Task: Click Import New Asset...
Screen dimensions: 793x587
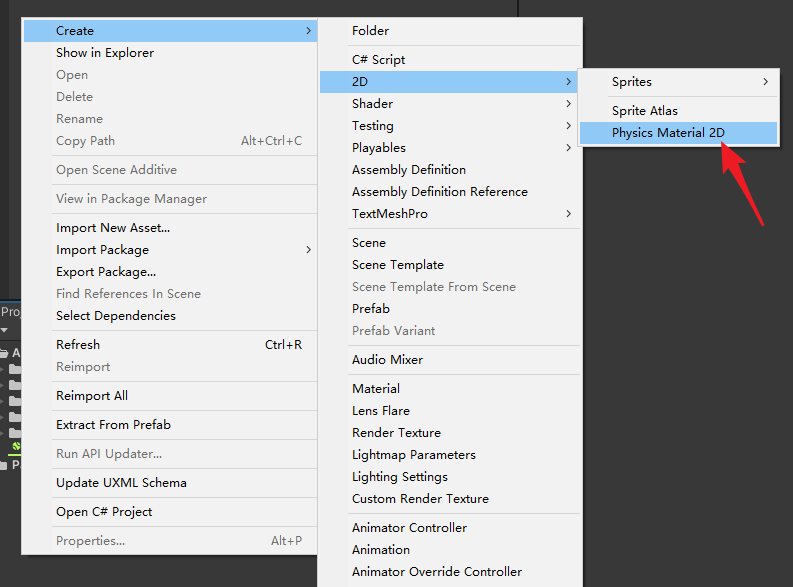Action: click(x=170, y=228)
